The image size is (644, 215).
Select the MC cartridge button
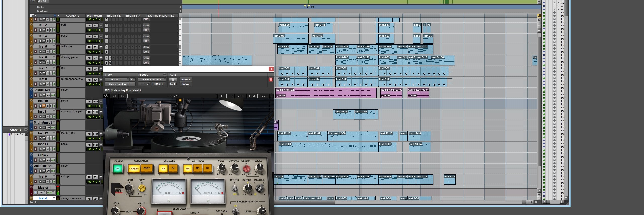point(198,168)
